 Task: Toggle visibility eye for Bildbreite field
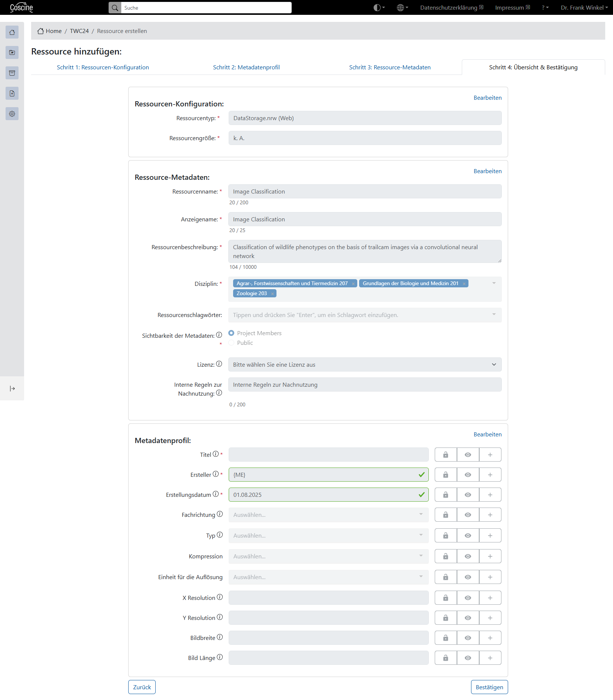[468, 638]
